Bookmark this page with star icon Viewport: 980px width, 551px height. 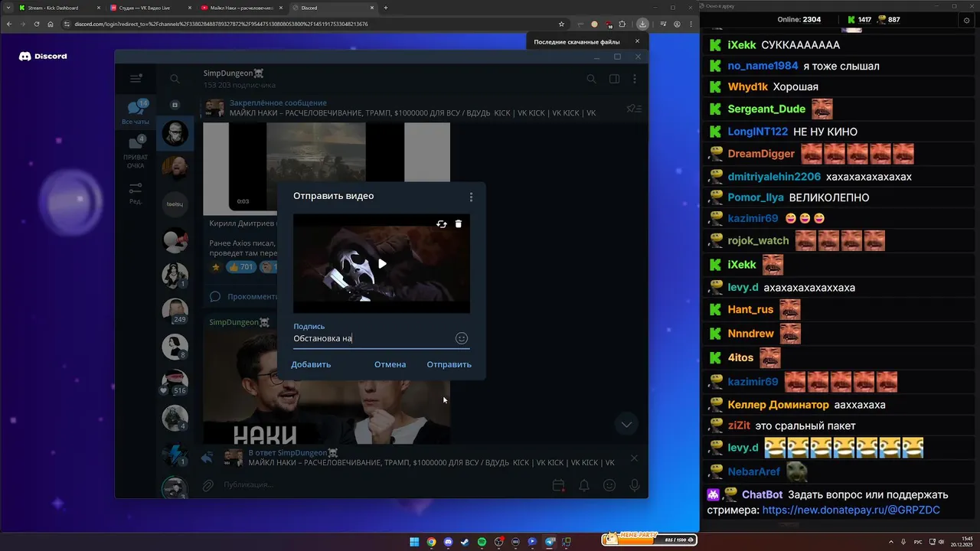(x=561, y=24)
